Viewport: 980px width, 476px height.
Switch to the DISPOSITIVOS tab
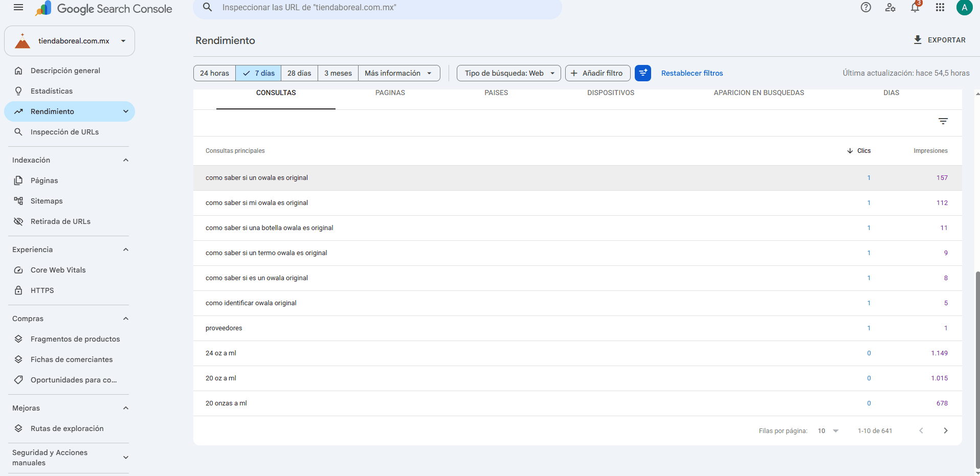611,93
